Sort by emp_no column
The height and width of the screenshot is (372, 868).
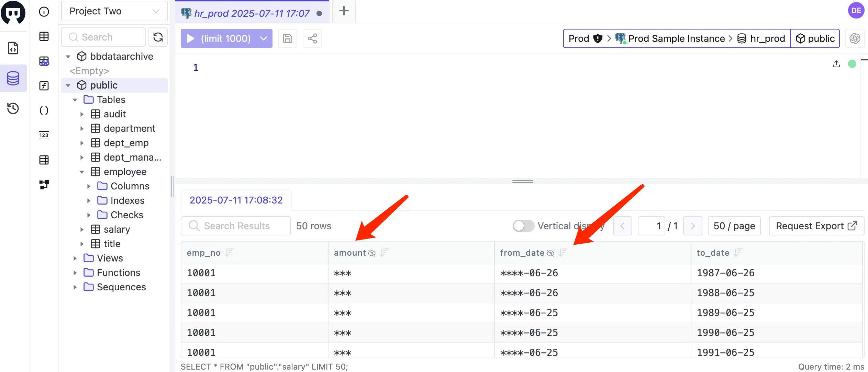(x=229, y=253)
